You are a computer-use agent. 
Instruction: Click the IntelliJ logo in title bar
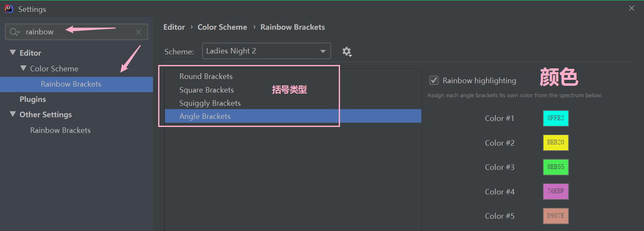[x=8, y=8]
